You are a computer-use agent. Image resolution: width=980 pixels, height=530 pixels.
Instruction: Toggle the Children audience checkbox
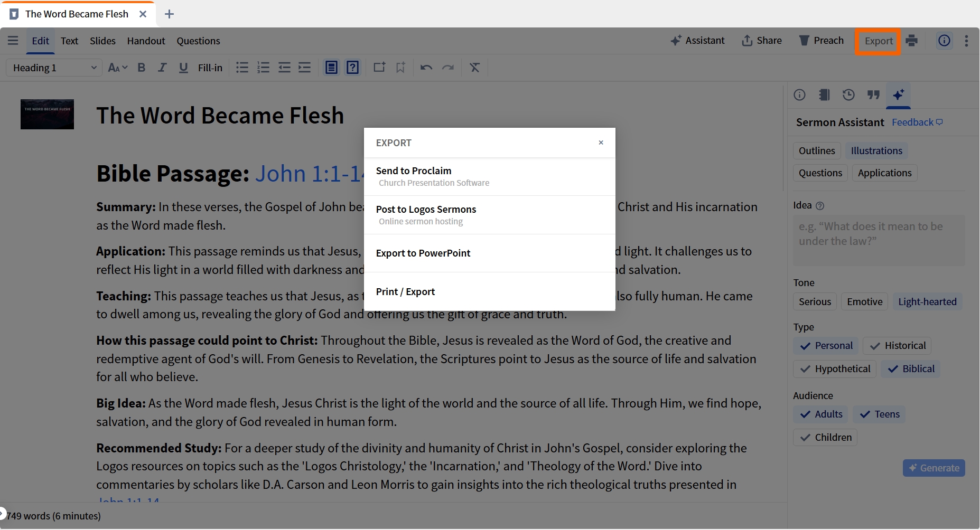pyautogui.click(x=825, y=438)
